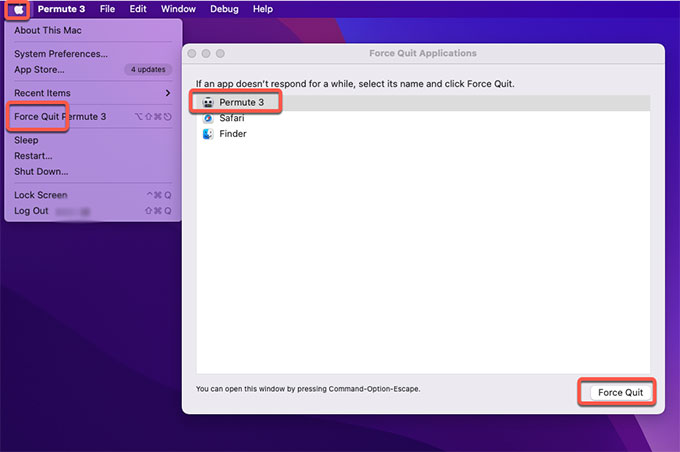Open the Edit menu

coord(138,9)
